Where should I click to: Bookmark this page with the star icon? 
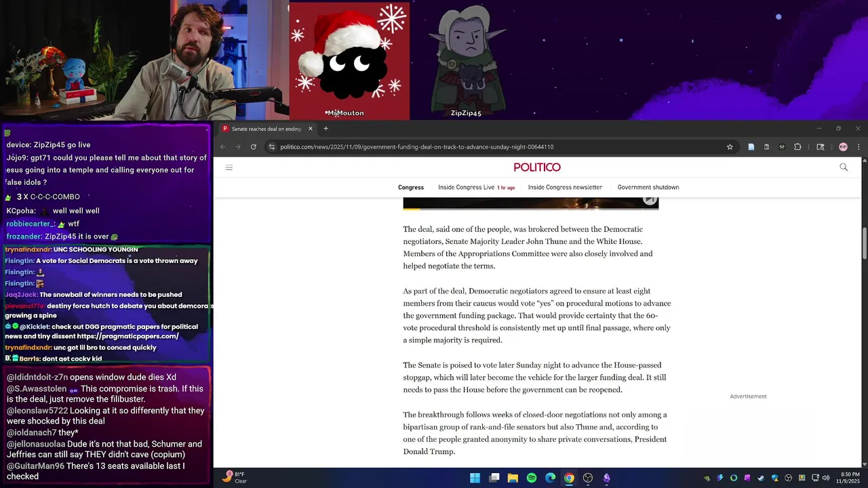click(730, 146)
